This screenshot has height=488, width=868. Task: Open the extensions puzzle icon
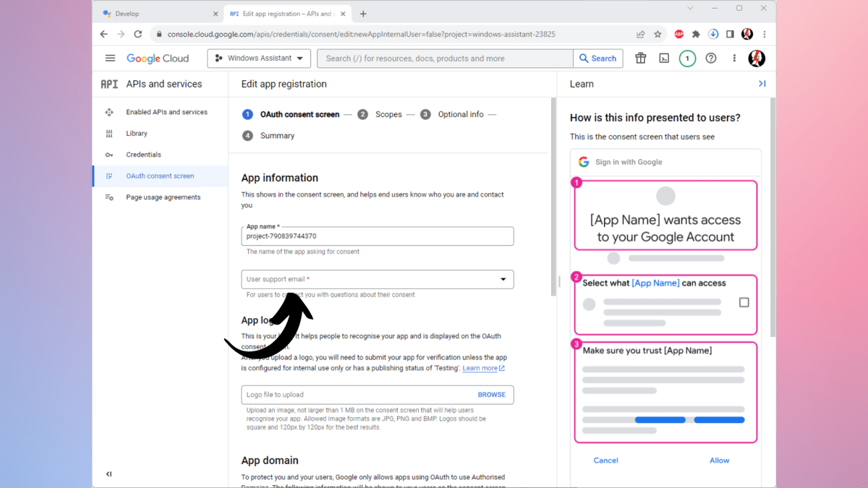696,34
